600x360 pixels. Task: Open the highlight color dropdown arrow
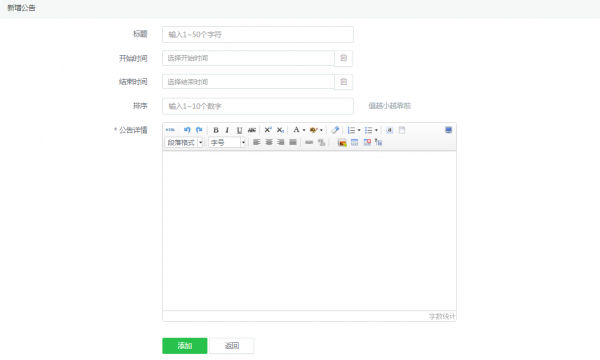tap(321, 130)
